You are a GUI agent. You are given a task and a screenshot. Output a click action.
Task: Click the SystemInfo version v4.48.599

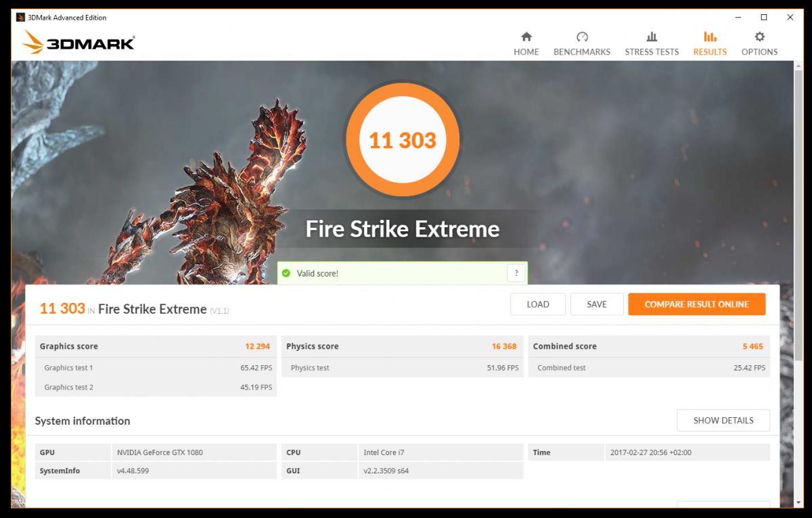(133, 471)
